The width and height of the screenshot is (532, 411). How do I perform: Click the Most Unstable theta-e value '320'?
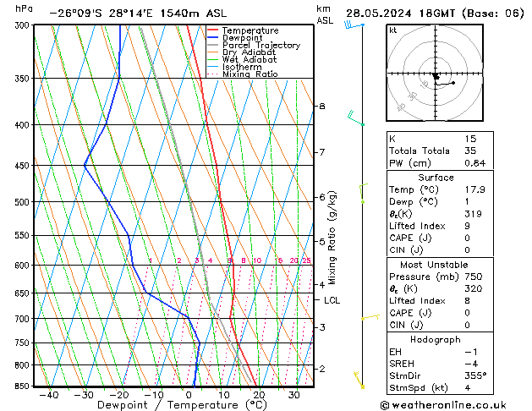point(474,289)
